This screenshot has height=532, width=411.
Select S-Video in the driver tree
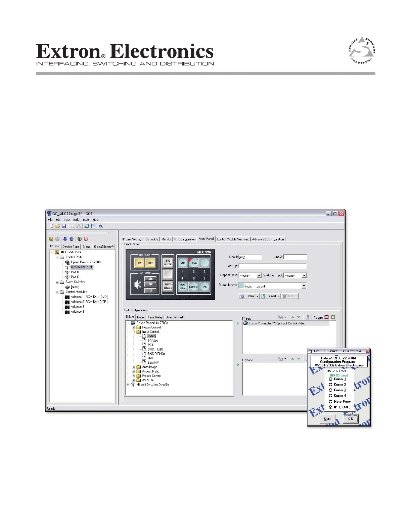coord(152,341)
